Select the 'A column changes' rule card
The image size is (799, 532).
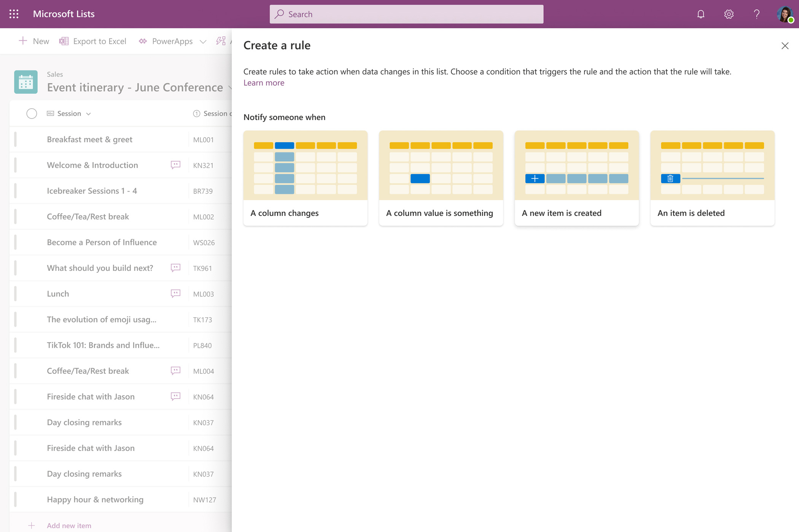(x=305, y=178)
